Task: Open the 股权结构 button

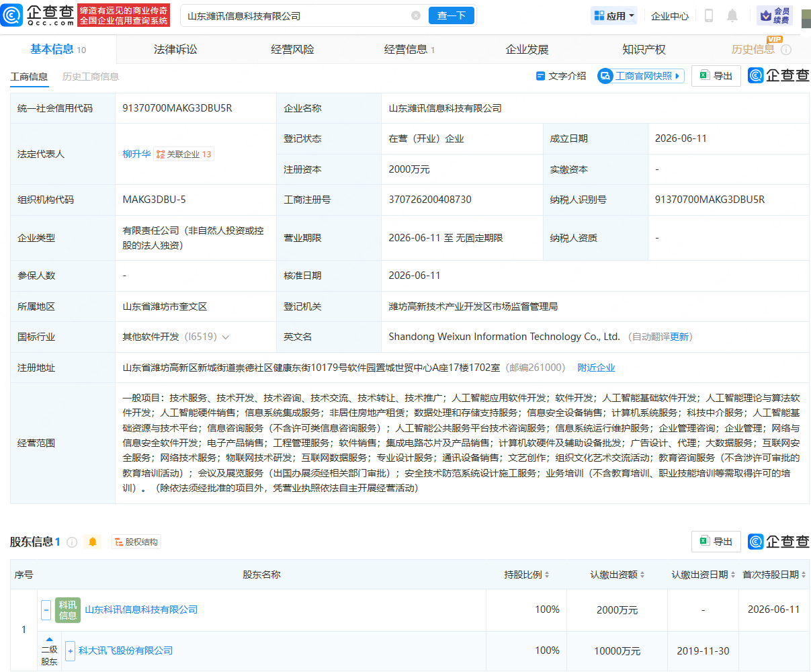Action: click(x=136, y=542)
